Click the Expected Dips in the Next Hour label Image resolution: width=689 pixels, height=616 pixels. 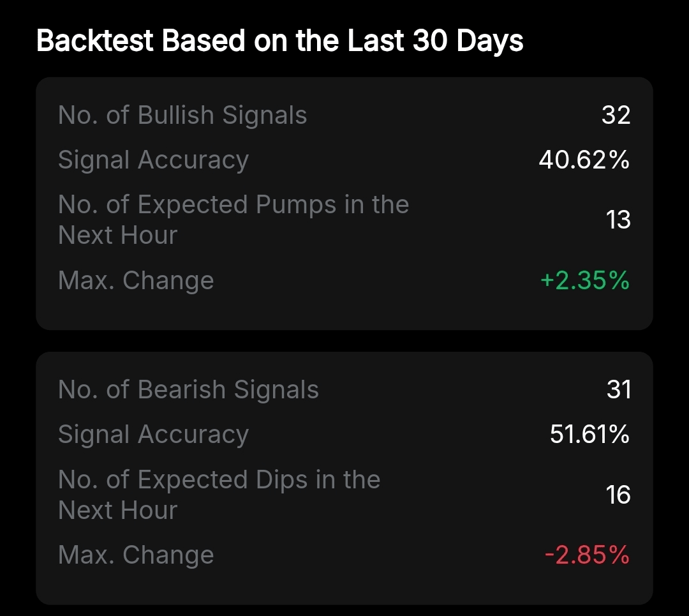pyautogui.click(x=219, y=495)
